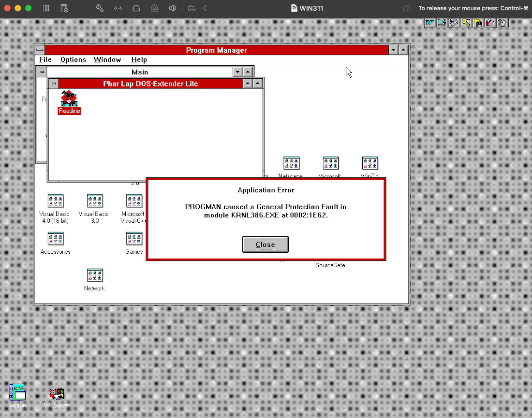Open the Window menu
The image size is (532, 418).
click(x=107, y=60)
